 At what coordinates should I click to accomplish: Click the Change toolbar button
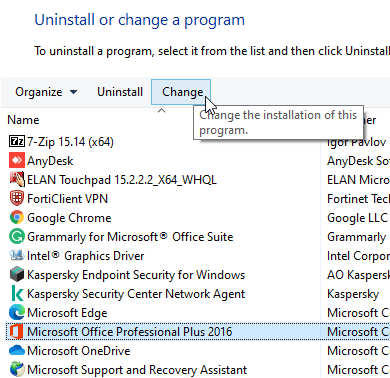point(181,92)
